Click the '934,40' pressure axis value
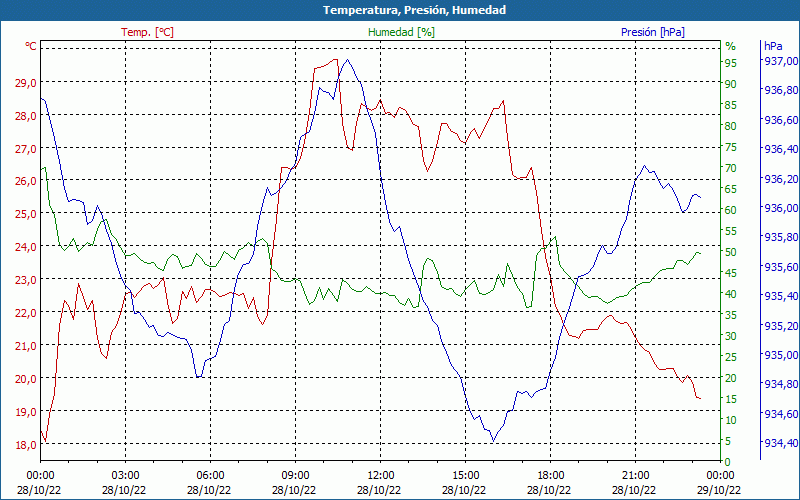Image resolution: width=800 pixels, height=500 pixels. pos(781,443)
